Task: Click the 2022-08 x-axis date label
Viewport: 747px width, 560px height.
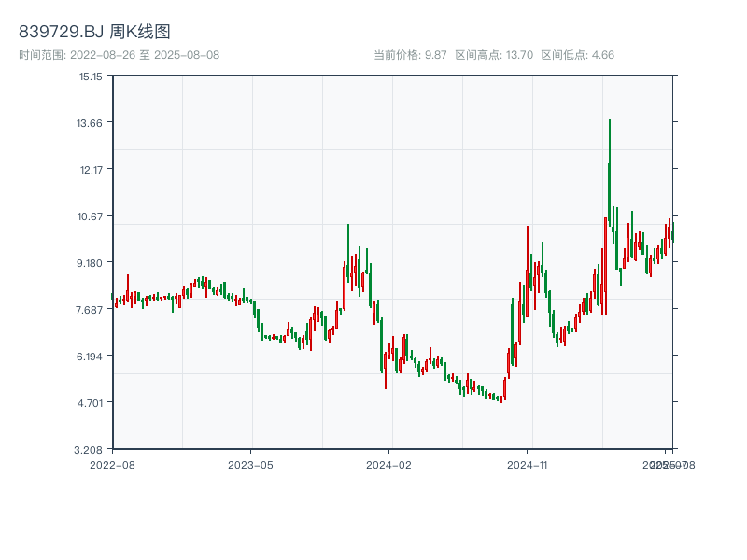Action: click(112, 465)
